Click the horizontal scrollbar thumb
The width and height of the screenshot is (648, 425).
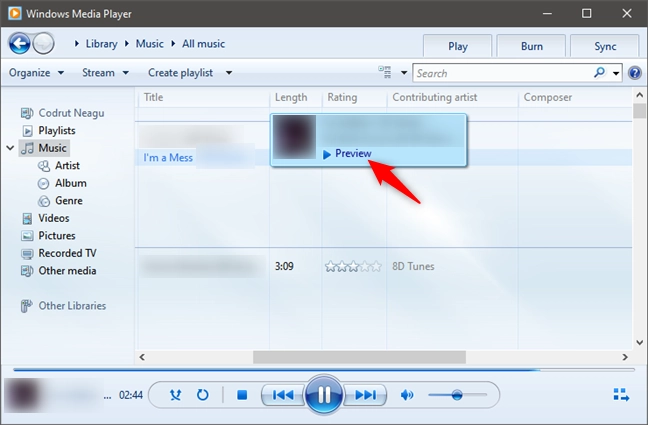[x=359, y=357]
